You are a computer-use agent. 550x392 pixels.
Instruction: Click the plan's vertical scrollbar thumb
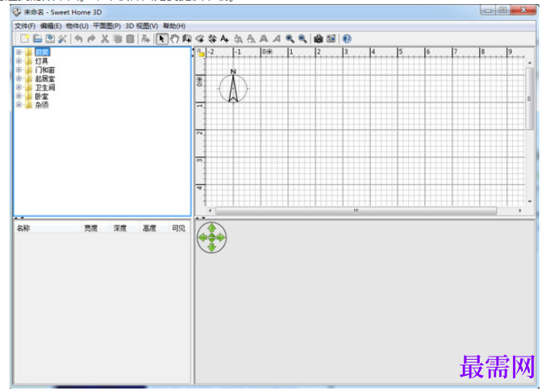click(x=529, y=98)
